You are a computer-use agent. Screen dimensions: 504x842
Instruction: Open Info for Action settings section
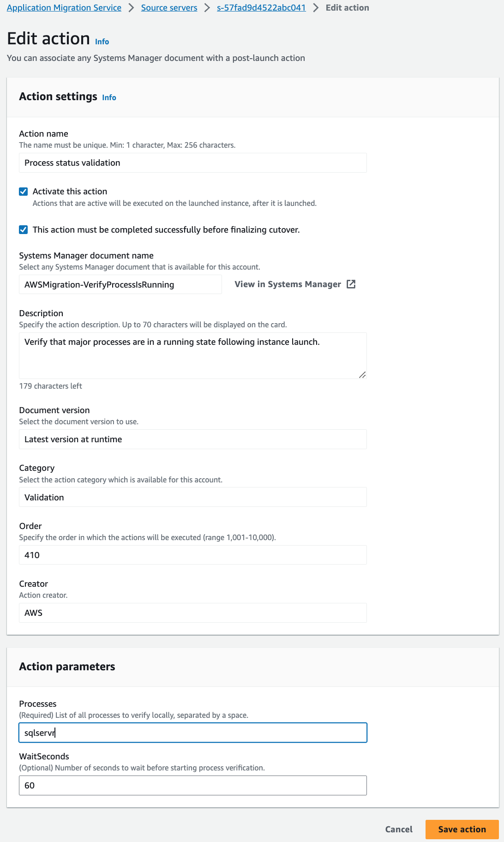pos(109,97)
